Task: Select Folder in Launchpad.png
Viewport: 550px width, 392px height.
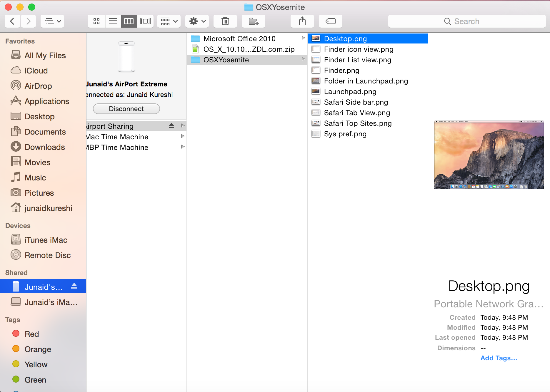Action: 368,81
